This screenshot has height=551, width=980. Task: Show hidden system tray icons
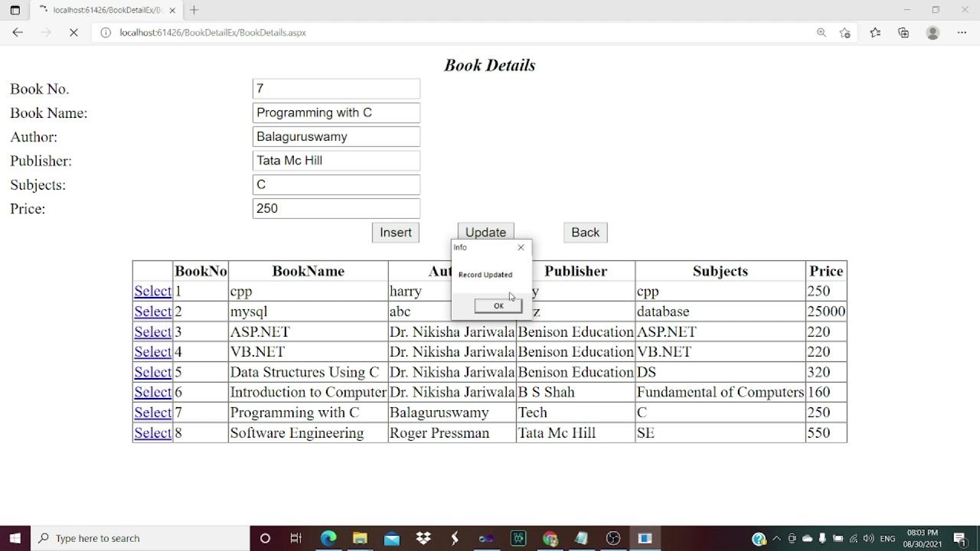pos(776,538)
